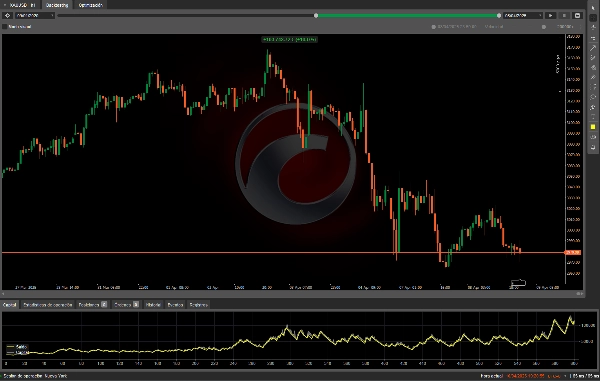Click the Capital legend entry in equity chart

point(18,352)
